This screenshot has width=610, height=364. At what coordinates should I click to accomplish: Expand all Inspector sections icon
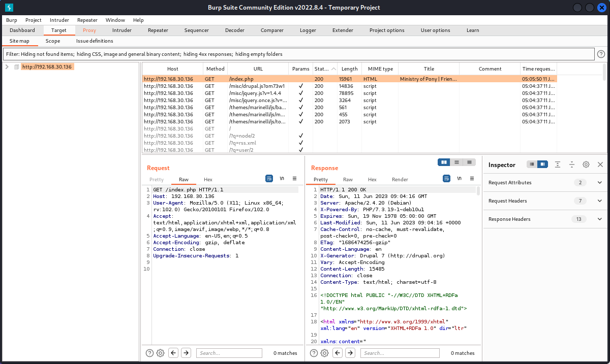pyautogui.click(x=558, y=164)
